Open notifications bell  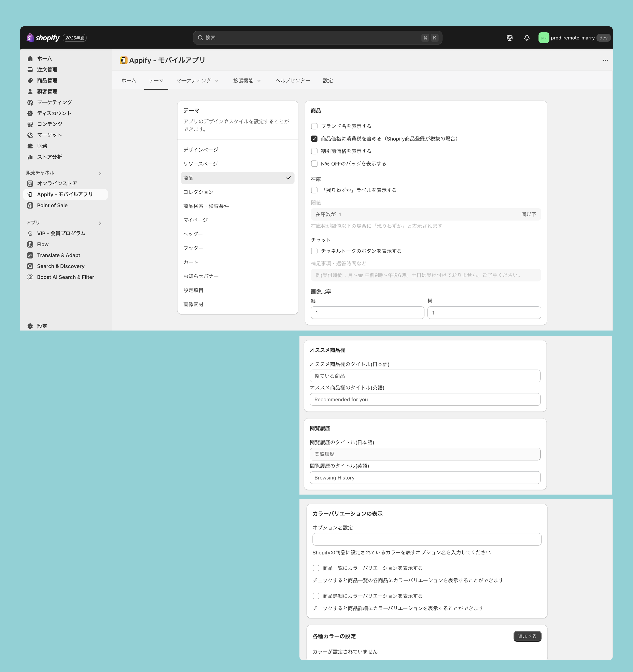point(527,38)
